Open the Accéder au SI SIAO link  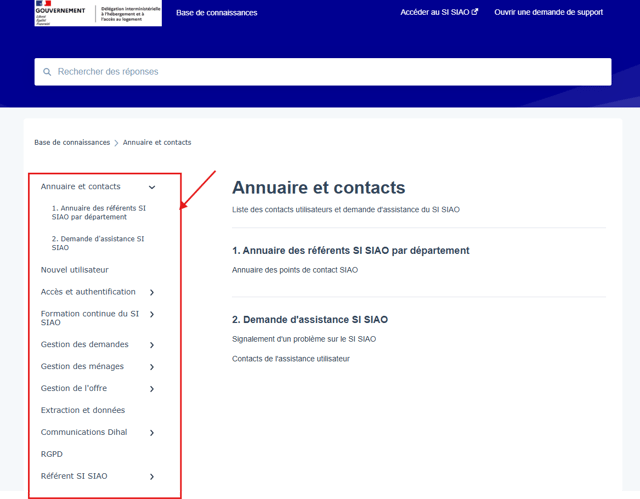pyautogui.click(x=439, y=12)
